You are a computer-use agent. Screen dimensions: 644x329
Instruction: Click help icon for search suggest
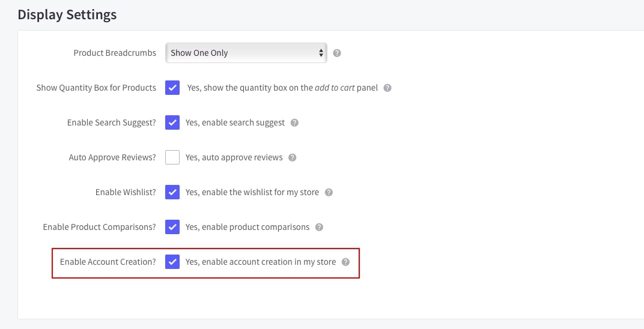pos(294,122)
